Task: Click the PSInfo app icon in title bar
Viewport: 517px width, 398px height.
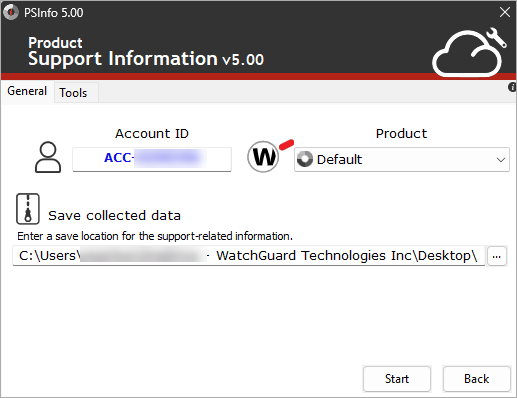Action: (x=11, y=12)
